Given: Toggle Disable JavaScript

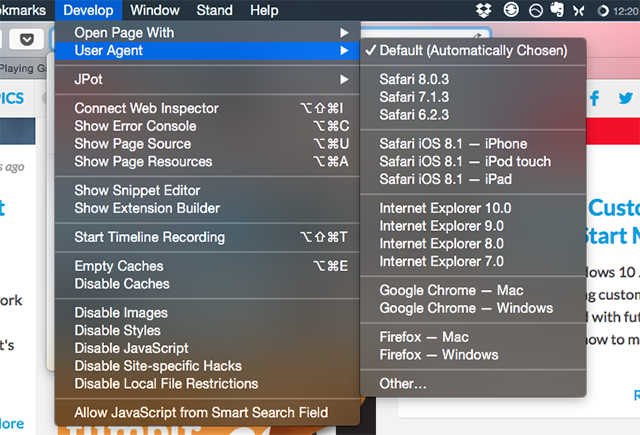Looking at the screenshot, I should pyautogui.click(x=207, y=348).
